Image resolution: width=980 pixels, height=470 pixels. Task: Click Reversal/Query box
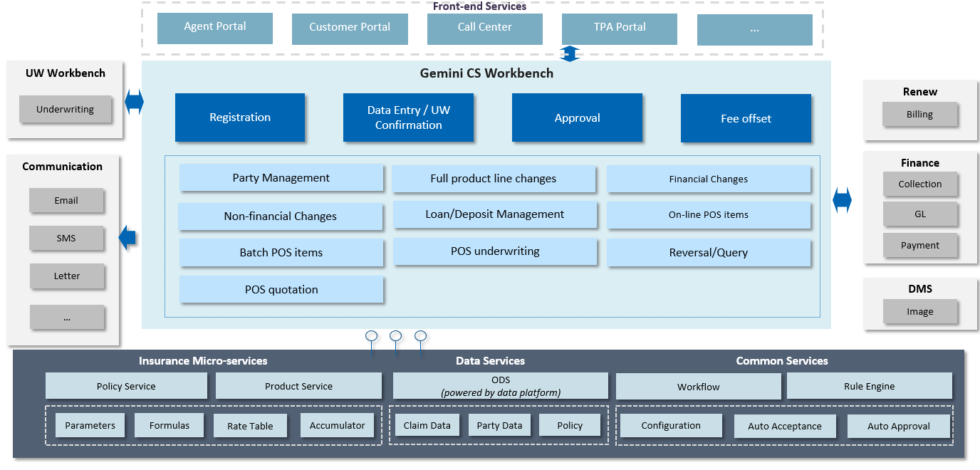click(x=709, y=253)
